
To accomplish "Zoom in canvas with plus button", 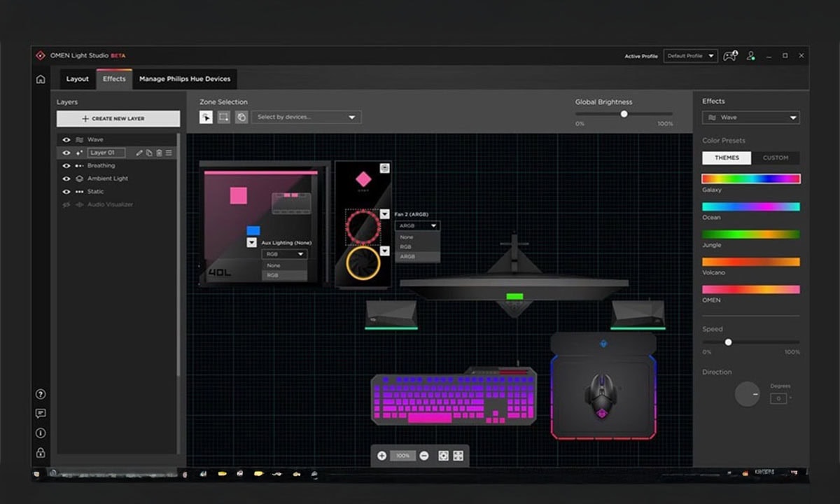I will (x=381, y=456).
